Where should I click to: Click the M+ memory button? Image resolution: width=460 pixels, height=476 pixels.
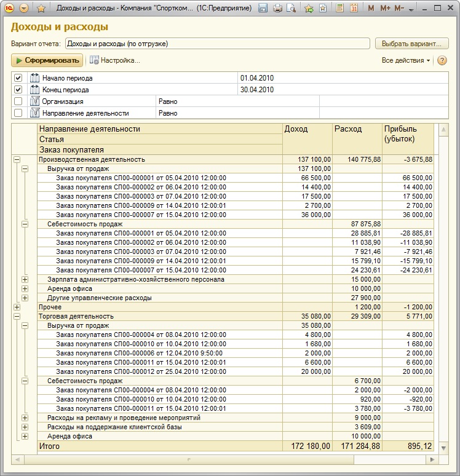point(385,9)
